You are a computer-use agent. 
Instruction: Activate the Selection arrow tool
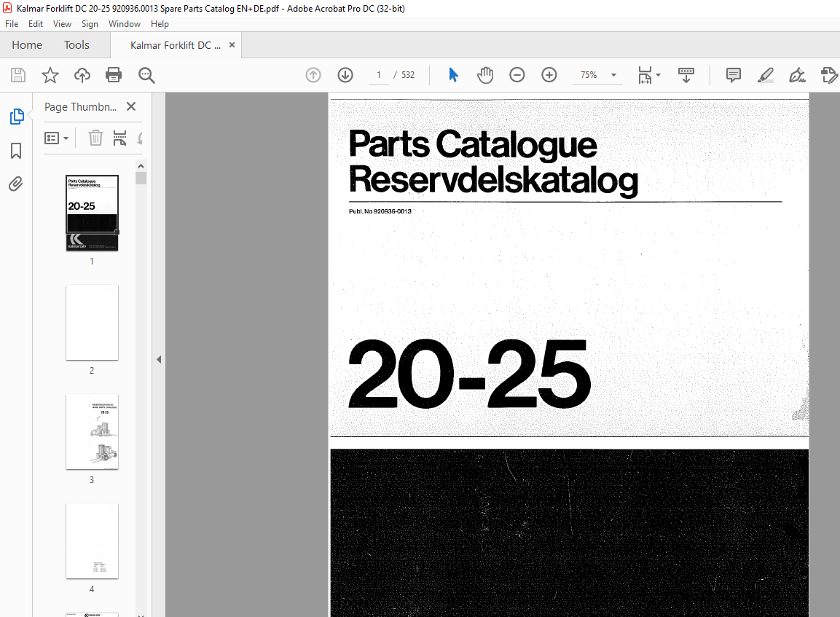pyautogui.click(x=453, y=75)
